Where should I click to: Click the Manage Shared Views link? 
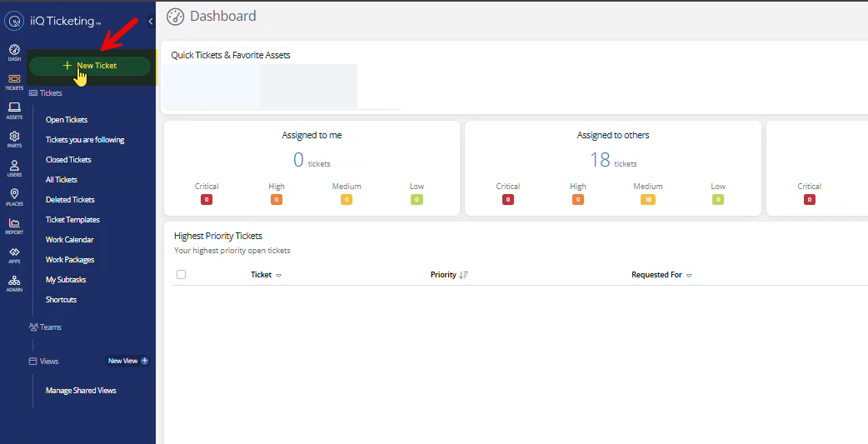click(x=81, y=391)
